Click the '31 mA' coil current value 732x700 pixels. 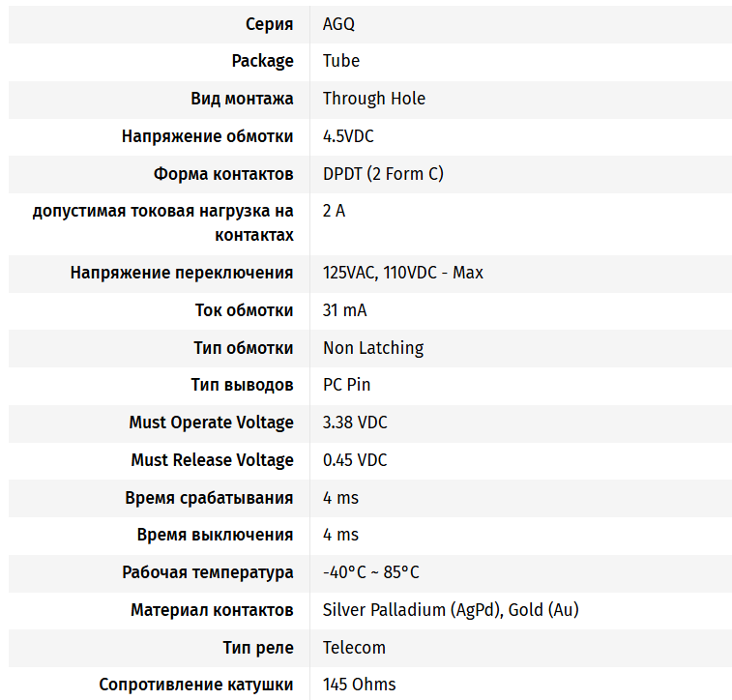click(x=345, y=310)
